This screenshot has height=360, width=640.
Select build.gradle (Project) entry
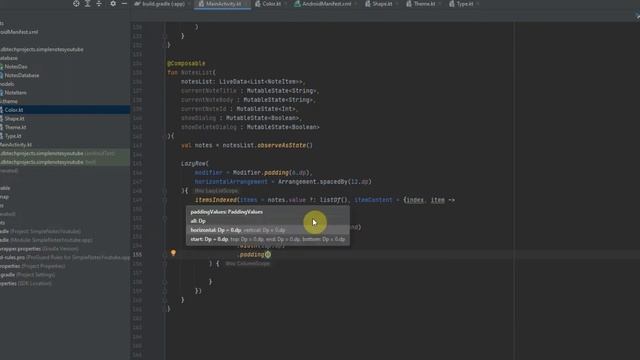tap(40, 231)
